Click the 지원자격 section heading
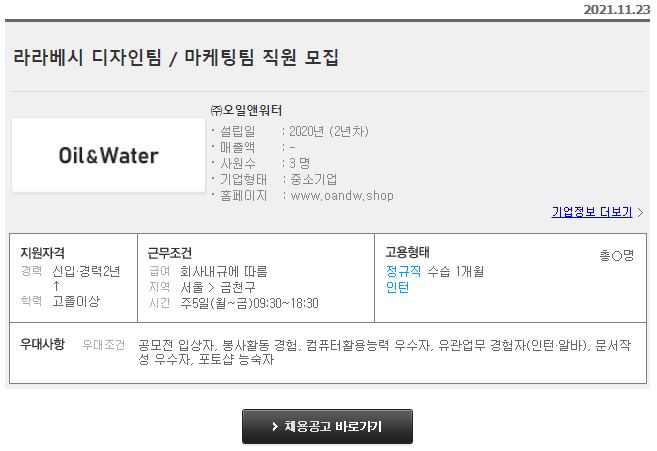Viewport: 657px width, 451px height. coord(42,253)
